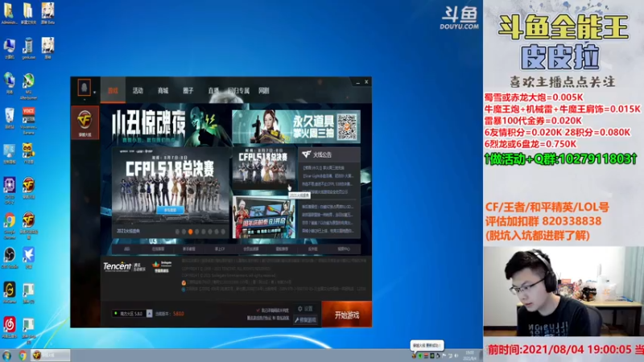The image size is (644, 362).
Task: Open the upper CrossFire desktop shortcut
Action: (x=28, y=188)
